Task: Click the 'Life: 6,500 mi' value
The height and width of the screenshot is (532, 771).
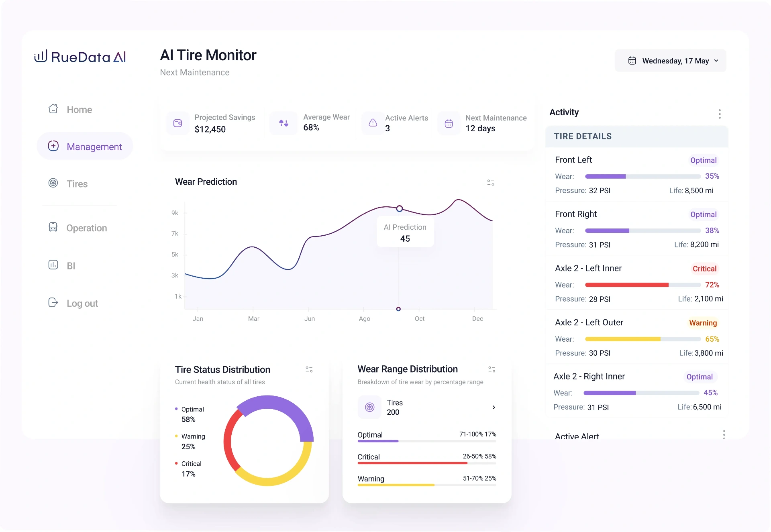Action: tap(700, 407)
